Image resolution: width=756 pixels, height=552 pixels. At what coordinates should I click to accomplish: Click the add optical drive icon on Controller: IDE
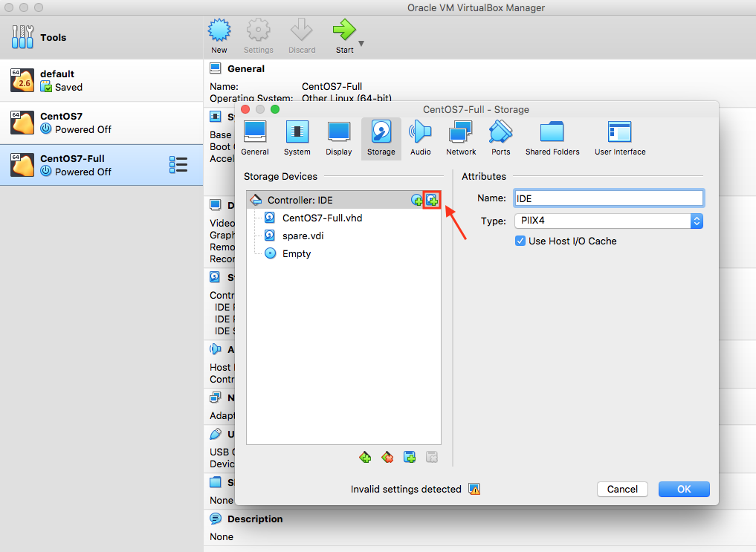(x=416, y=200)
